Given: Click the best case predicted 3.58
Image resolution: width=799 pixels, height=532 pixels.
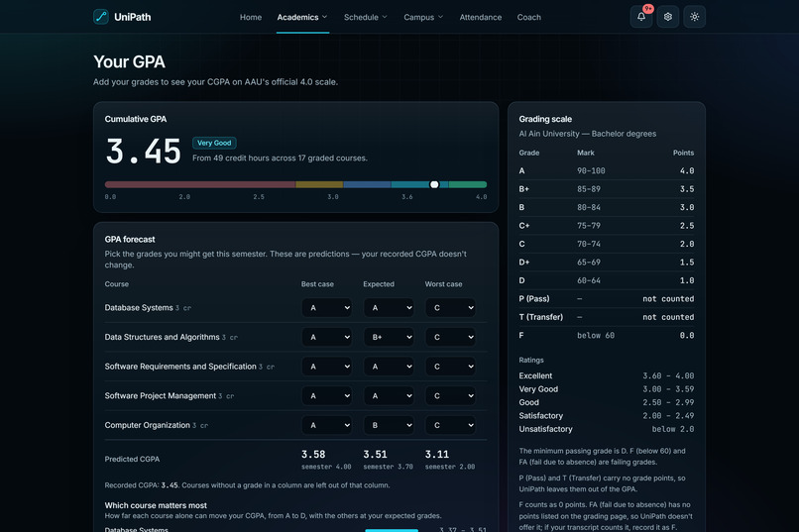Looking at the screenshot, I should pos(313,454).
